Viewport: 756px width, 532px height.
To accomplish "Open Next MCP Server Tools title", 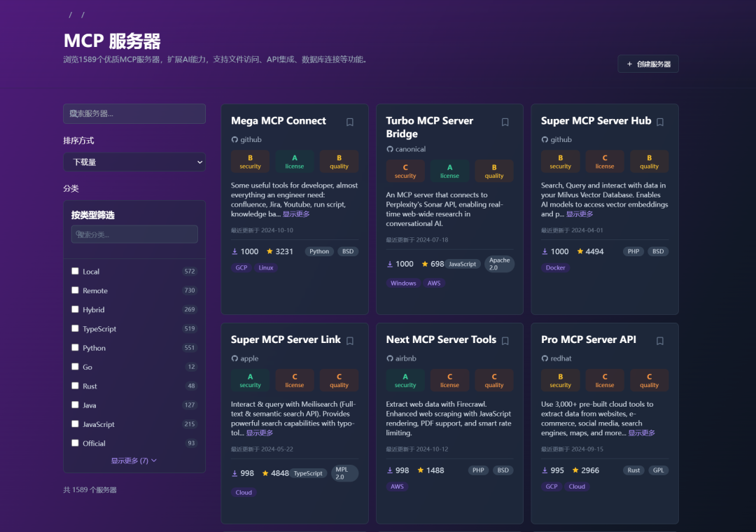I will (441, 339).
